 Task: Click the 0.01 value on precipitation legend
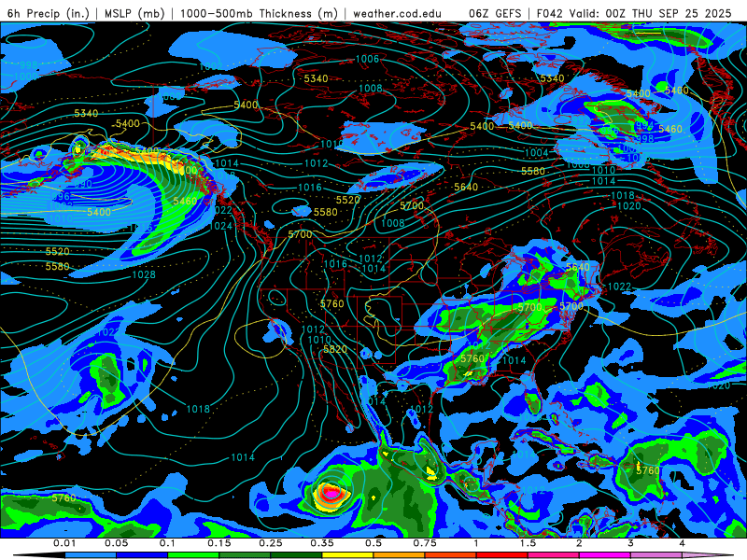64,543
